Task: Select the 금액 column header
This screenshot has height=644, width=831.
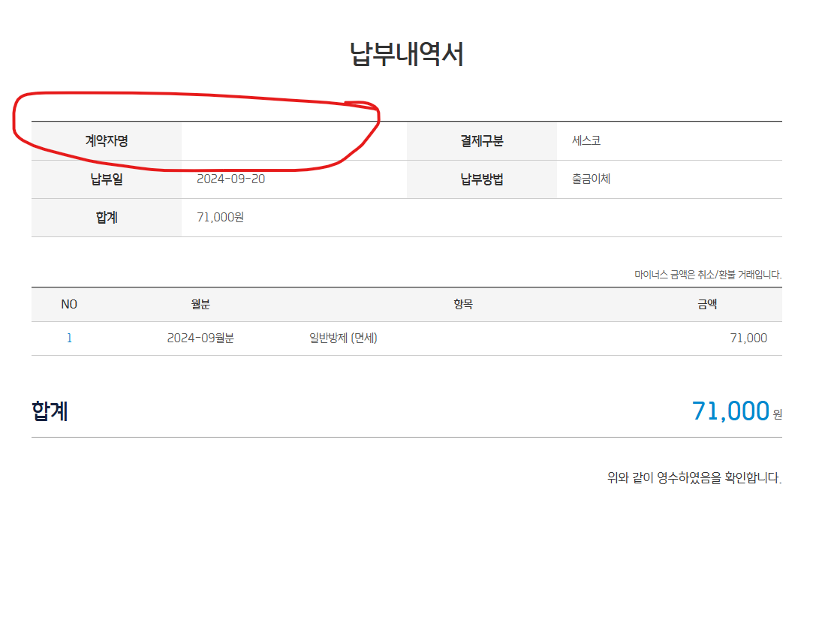Action: [x=707, y=304]
